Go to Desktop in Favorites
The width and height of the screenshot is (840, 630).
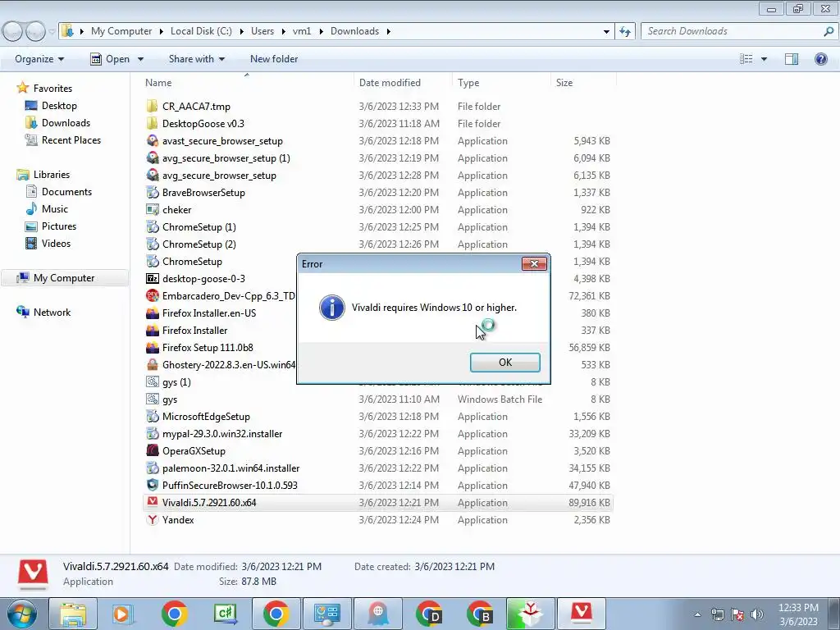coord(59,106)
